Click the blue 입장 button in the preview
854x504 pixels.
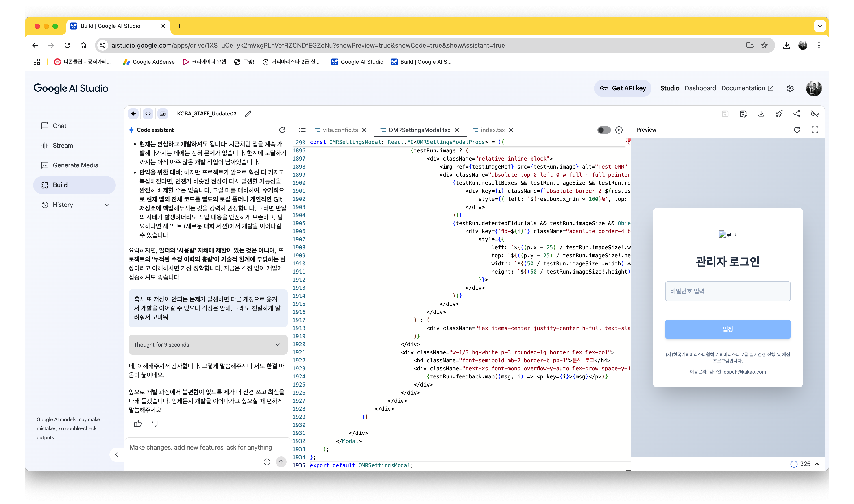click(728, 329)
